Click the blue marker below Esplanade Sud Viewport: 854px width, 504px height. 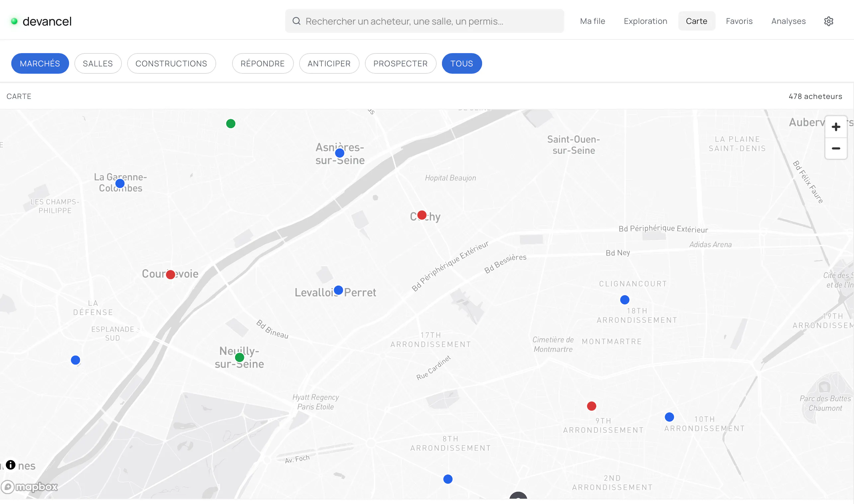(75, 360)
